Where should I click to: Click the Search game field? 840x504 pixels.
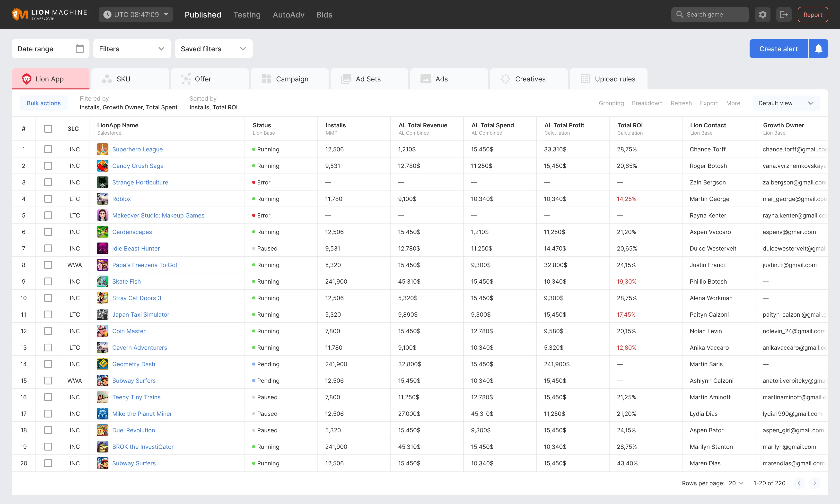tap(710, 15)
